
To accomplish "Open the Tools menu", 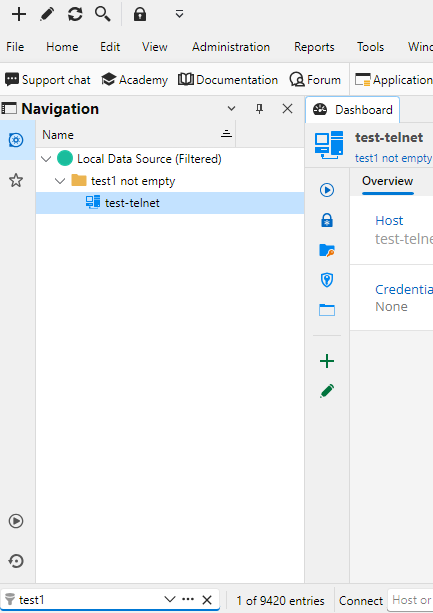I will pos(370,47).
